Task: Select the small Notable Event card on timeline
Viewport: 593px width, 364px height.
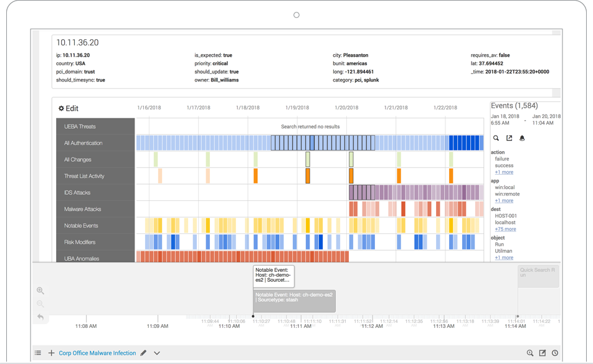Action: pyautogui.click(x=274, y=276)
